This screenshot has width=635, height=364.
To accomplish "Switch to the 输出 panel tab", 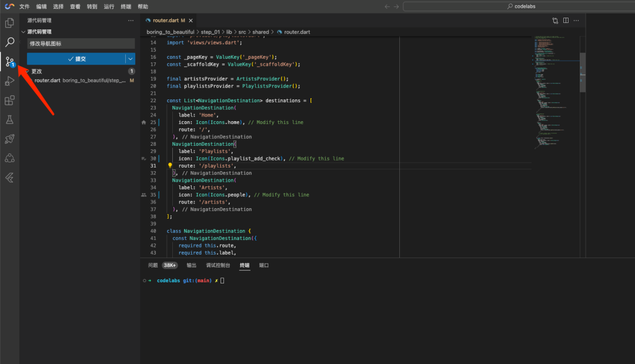I will coord(191,265).
